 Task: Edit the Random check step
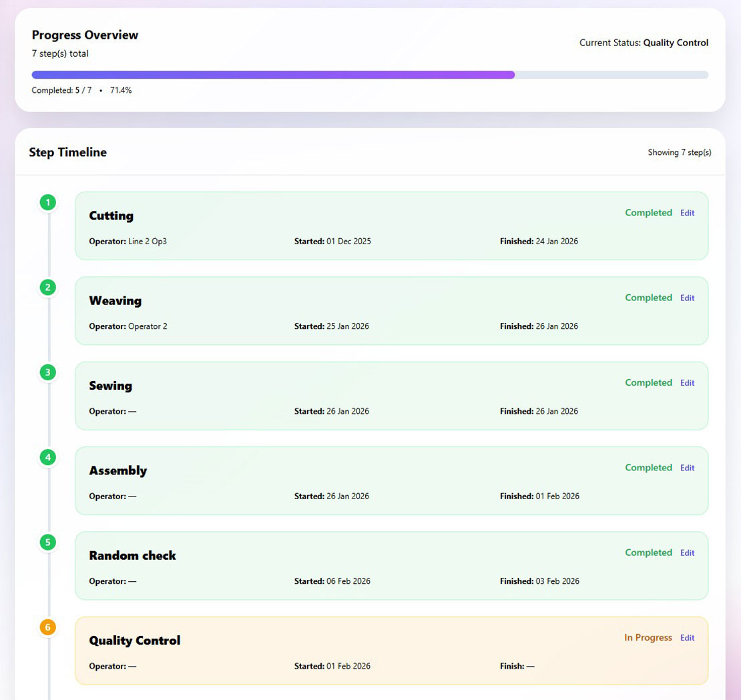click(x=687, y=553)
